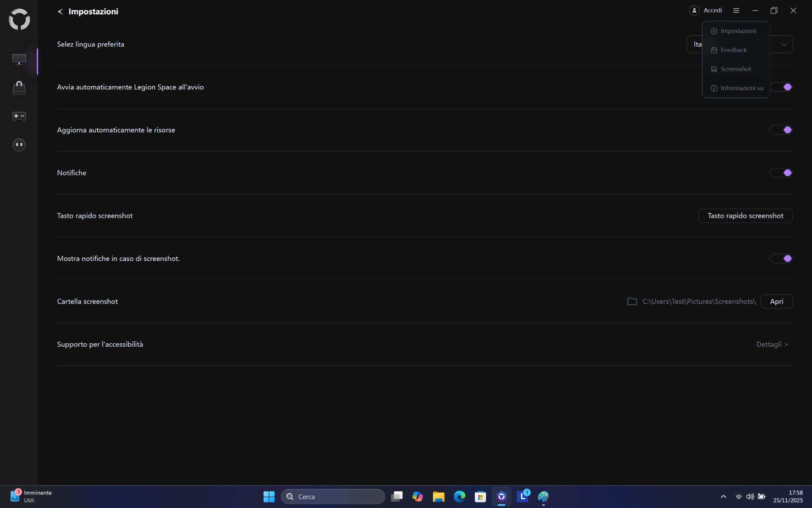
Task: Click the round face sidebar icon
Action: click(x=19, y=145)
